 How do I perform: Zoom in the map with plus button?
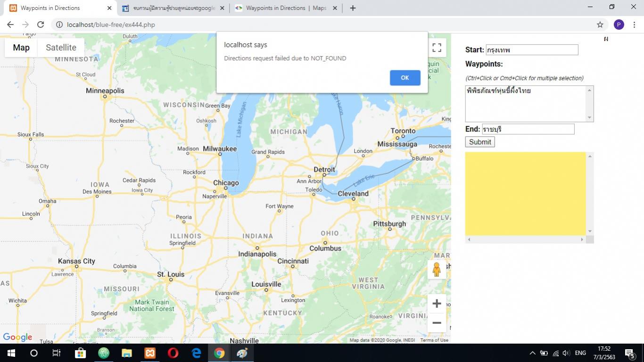coord(437,304)
